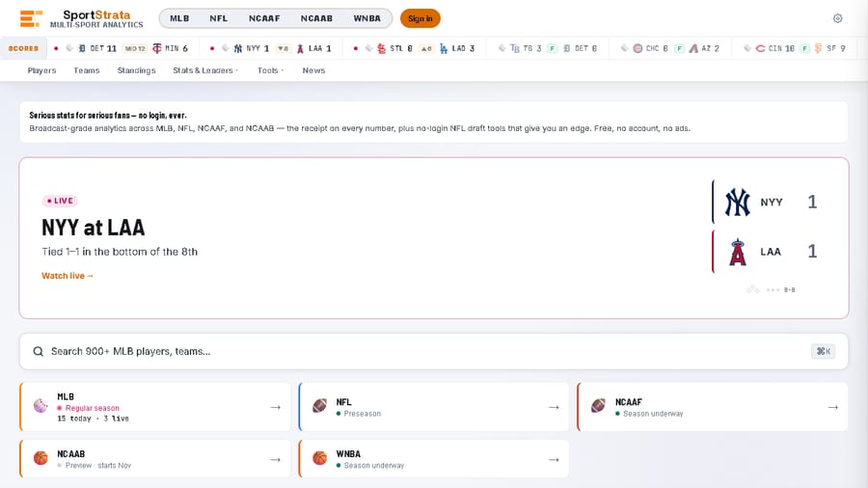Click the football icon on NFL card

coord(320,406)
